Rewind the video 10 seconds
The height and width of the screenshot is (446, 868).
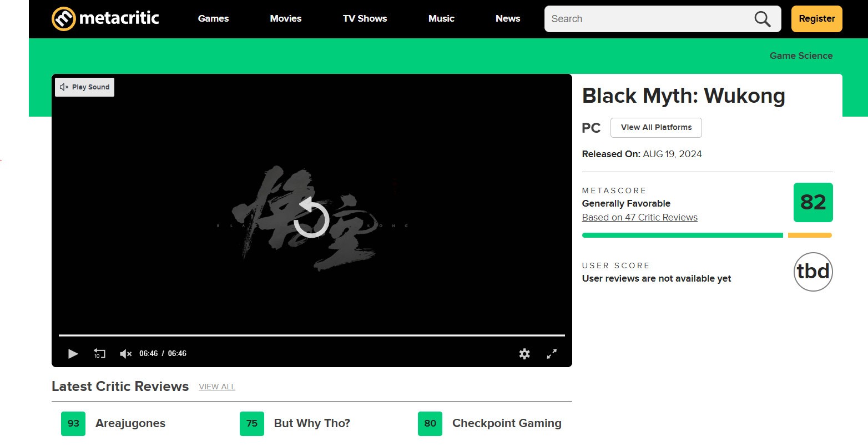click(x=99, y=354)
